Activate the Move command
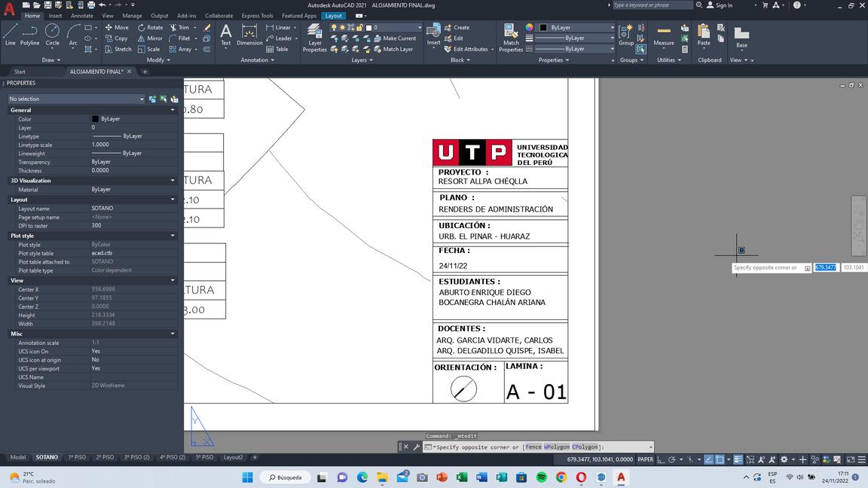The image size is (868, 488). tap(117, 27)
